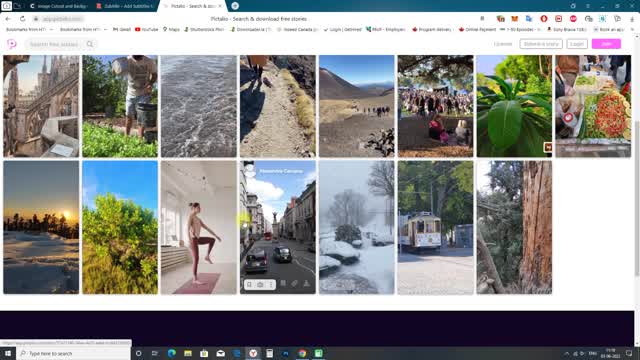The width and height of the screenshot is (640, 360).
Task: Click the author name on street story
Action: coord(281,171)
